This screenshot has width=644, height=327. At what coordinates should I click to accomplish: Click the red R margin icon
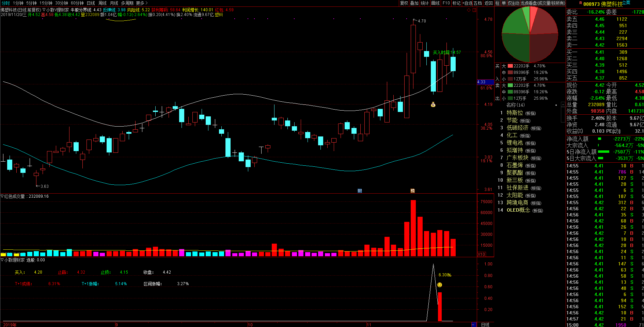click(x=581, y=3)
